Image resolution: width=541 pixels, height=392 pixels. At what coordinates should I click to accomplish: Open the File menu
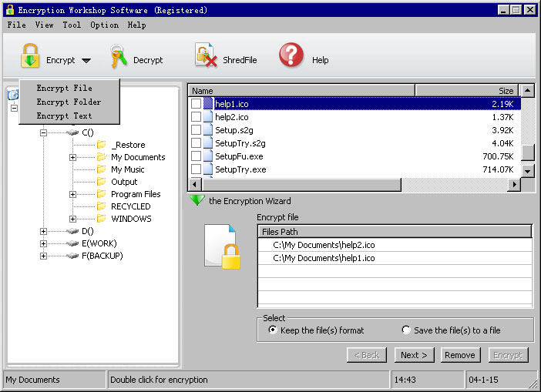(16, 25)
